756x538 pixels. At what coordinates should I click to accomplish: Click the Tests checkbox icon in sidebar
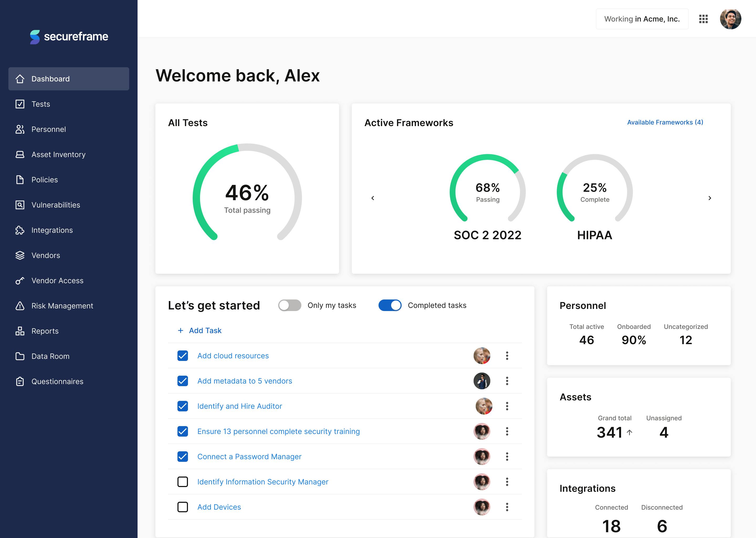(x=20, y=104)
